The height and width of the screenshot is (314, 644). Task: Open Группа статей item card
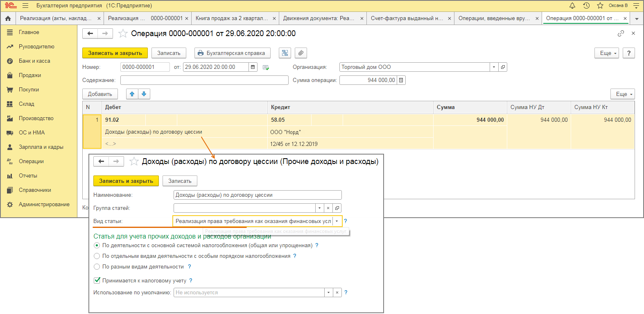(337, 208)
